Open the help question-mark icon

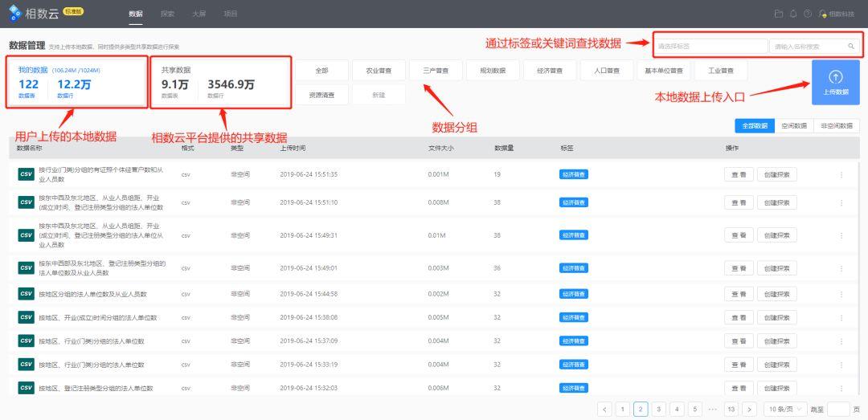[808, 14]
